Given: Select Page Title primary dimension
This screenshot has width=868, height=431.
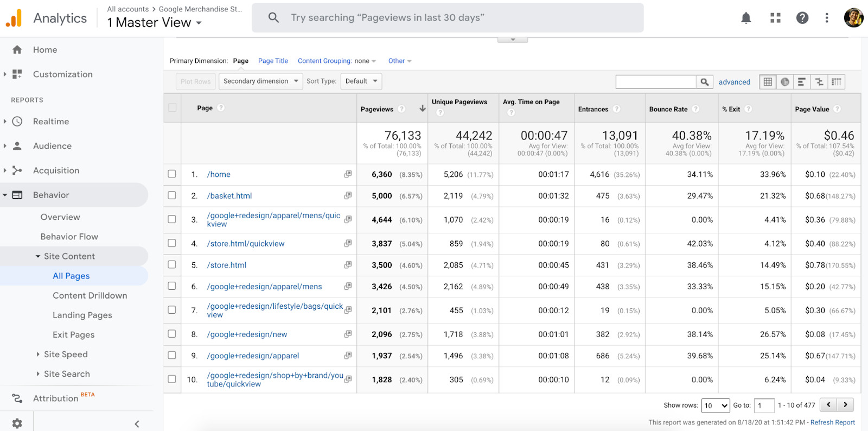Looking at the screenshot, I should tap(273, 61).
